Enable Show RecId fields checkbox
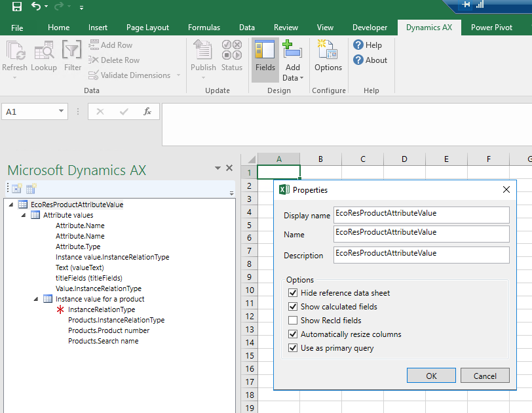 pos(293,321)
